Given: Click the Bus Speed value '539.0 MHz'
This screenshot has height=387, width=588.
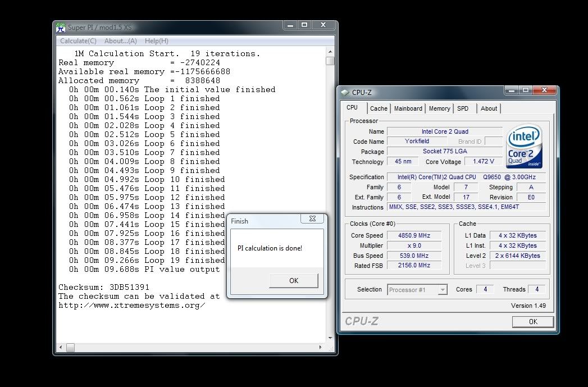Looking at the screenshot, I should pyautogui.click(x=414, y=256).
